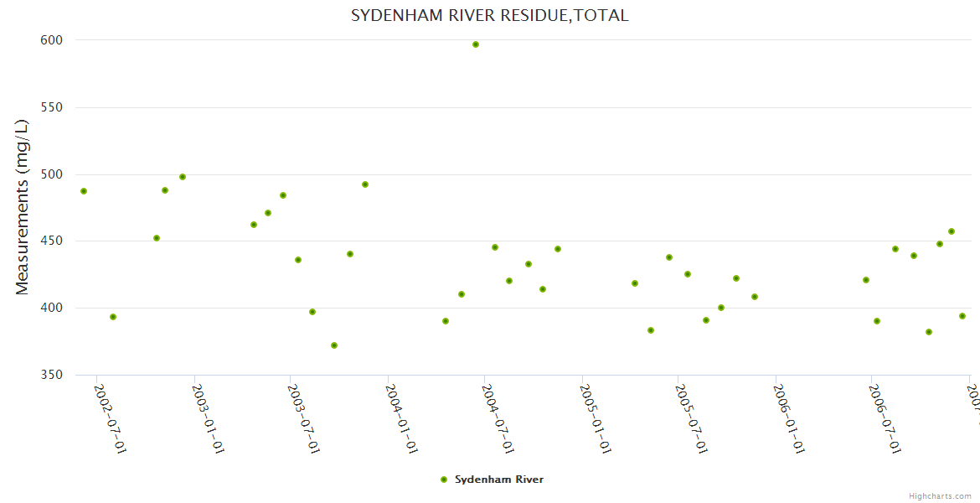Click the lowest data point near 372 mg/L
The width and height of the screenshot is (980, 503).
point(334,345)
